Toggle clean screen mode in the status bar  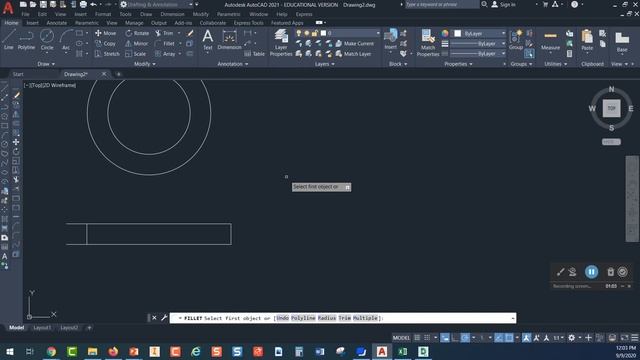tap(624, 338)
